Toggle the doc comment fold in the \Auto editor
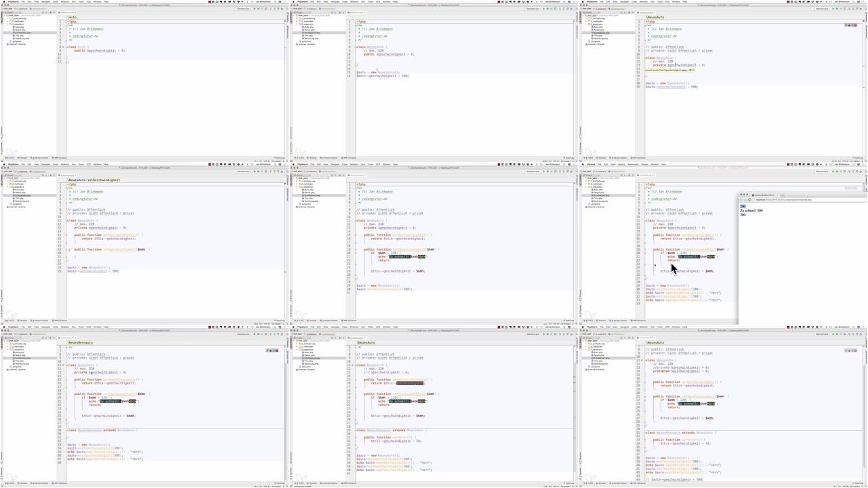 point(66,25)
